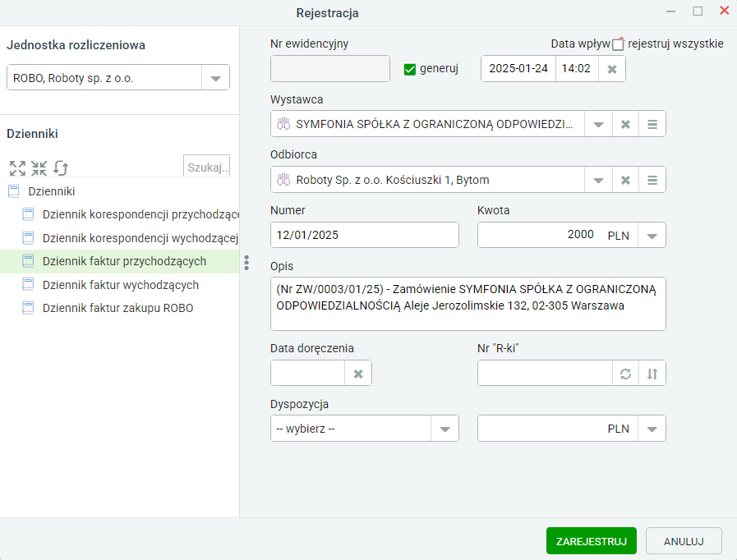Click the Wystawca SYMFONIA SPÓŁKA text
The height and width of the screenshot is (560, 737).
434,124
